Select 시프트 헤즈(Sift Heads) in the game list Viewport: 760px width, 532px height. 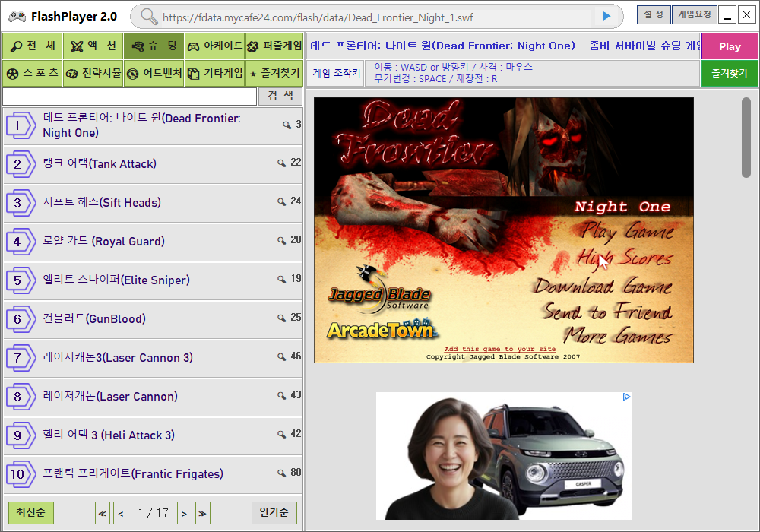point(153,204)
